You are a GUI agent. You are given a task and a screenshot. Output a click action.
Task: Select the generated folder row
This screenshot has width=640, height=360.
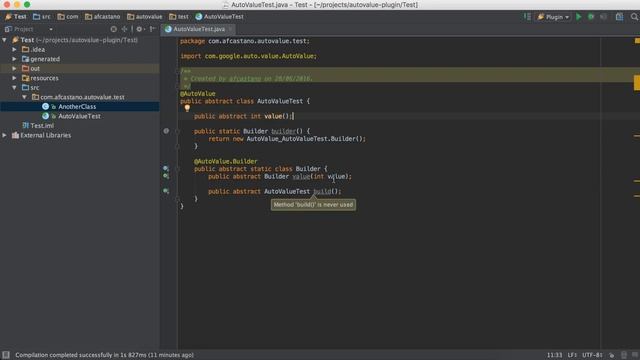pos(80,59)
